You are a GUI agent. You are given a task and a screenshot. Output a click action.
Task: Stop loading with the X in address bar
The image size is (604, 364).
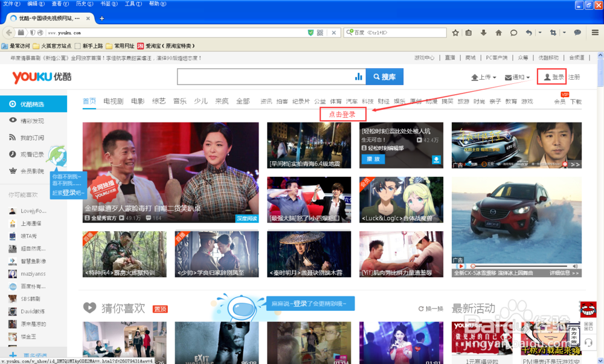pos(333,33)
